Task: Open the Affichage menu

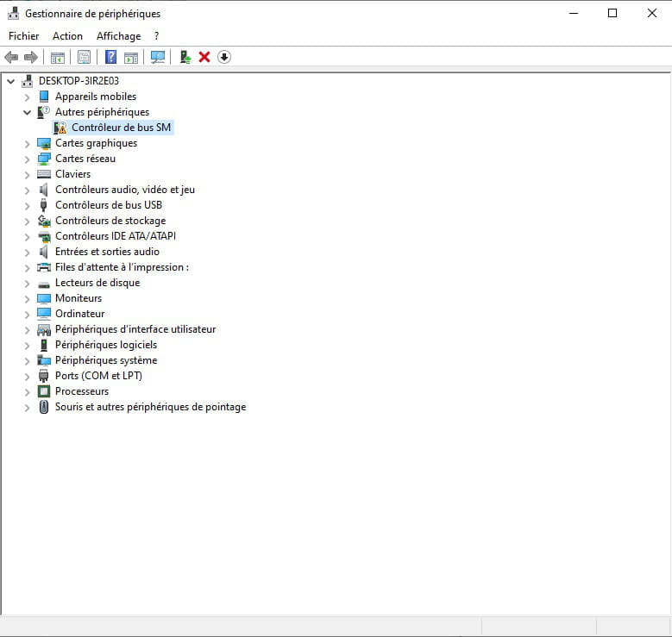Action: pyautogui.click(x=119, y=36)
